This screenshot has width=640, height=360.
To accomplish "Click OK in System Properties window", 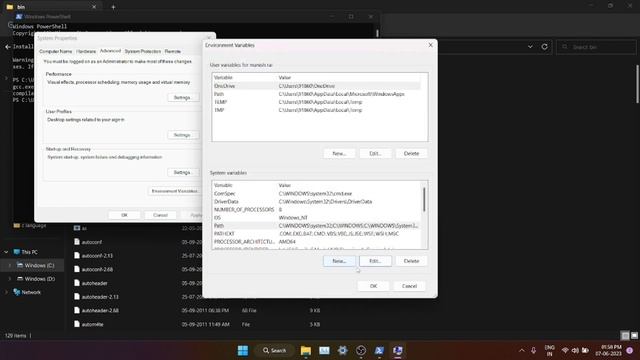I will coord(124,215).
